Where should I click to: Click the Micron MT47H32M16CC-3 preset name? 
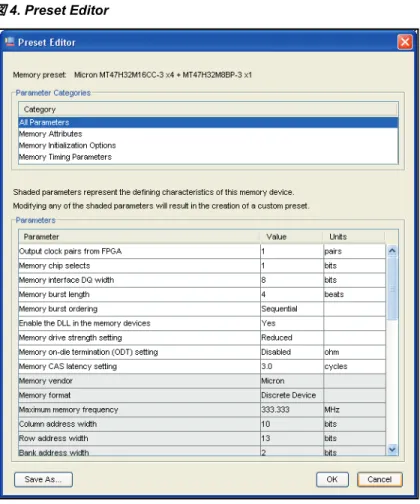[x=163, y=75]
